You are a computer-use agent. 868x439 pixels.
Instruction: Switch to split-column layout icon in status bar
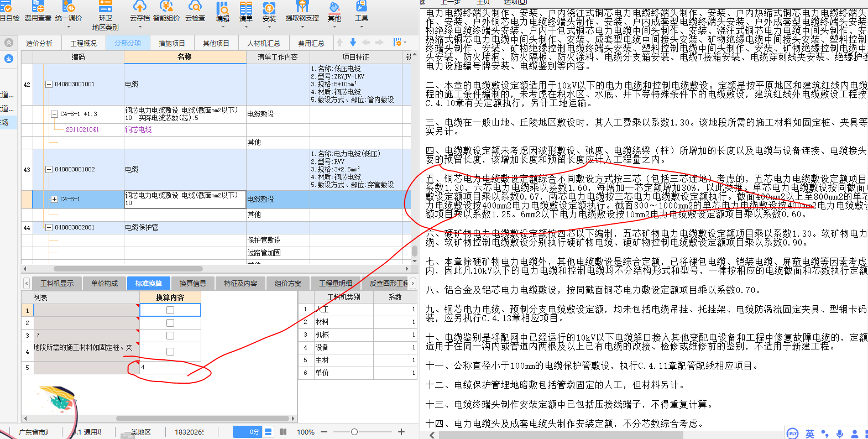coord(283,432)
